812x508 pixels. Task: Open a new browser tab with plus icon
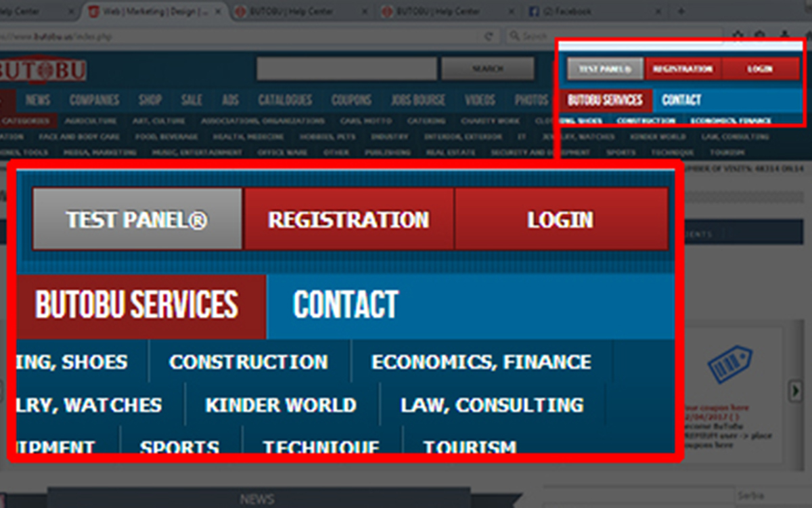point(681,12)
